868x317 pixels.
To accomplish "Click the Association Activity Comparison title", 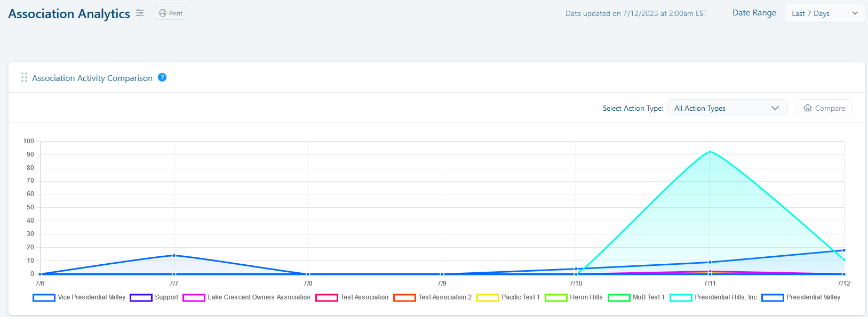I will click(92, 78).
